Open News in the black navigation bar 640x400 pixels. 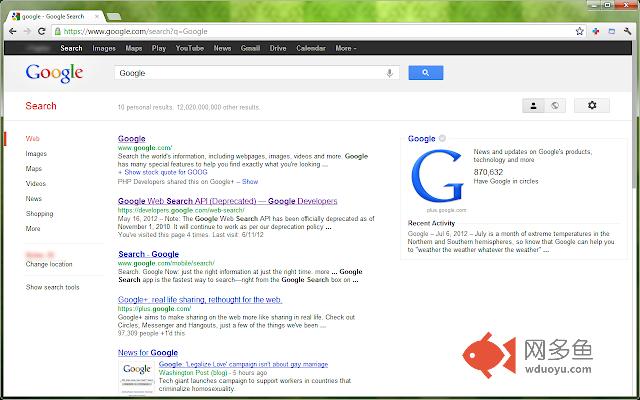[x=222, y=48]
